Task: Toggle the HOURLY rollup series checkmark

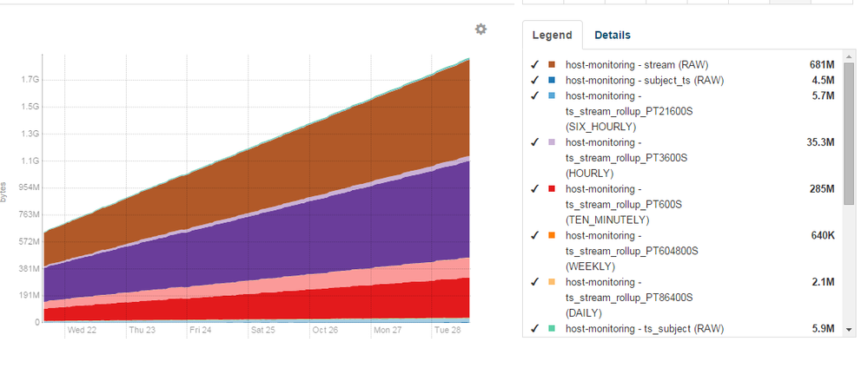Action: coord(534,142)
